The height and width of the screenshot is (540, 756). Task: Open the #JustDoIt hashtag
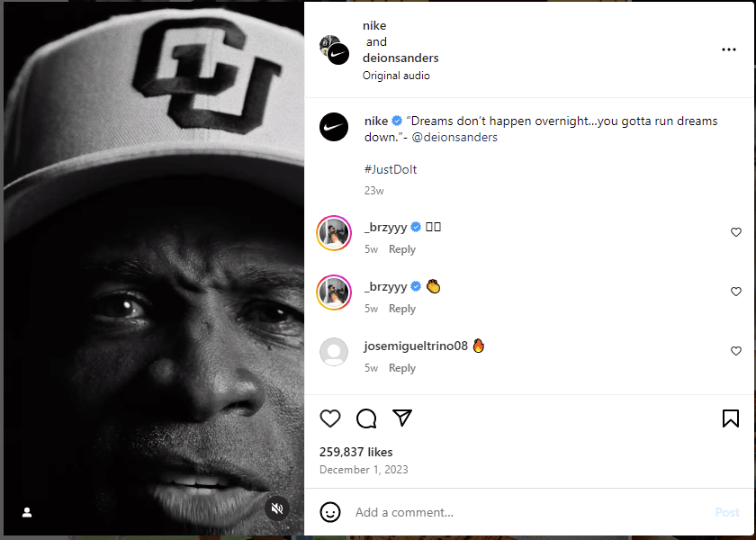point(391,169)
